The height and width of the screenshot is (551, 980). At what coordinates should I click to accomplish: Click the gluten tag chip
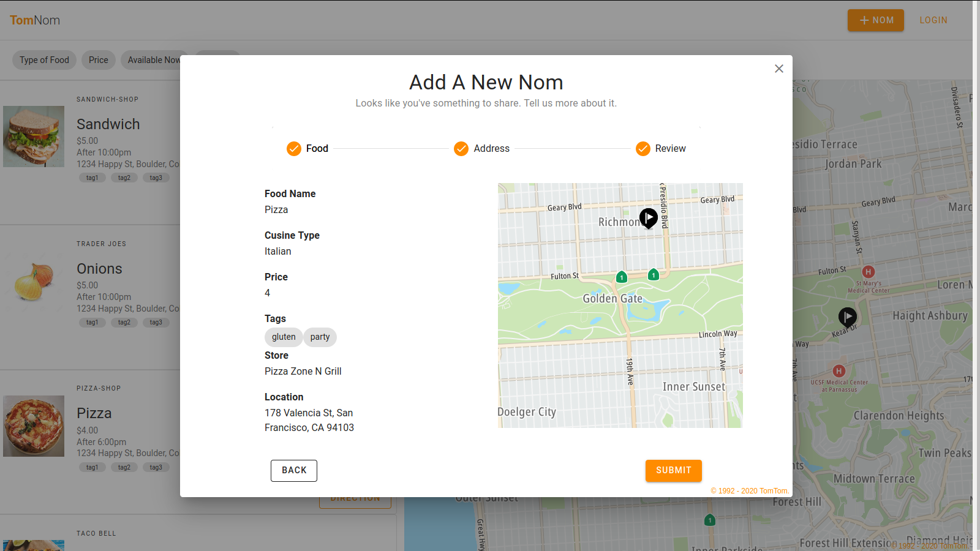[x=284, y=337]
